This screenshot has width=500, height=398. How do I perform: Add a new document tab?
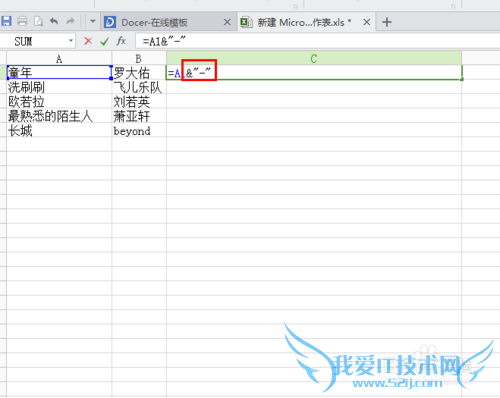pyautogui.click(x=387, y=22)
